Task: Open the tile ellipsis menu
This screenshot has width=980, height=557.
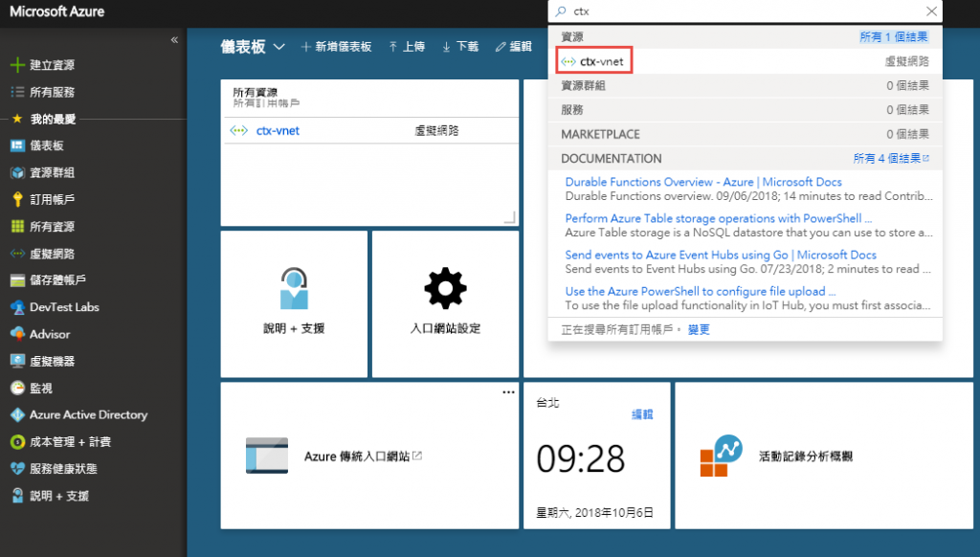Action: tap(508, 392)
